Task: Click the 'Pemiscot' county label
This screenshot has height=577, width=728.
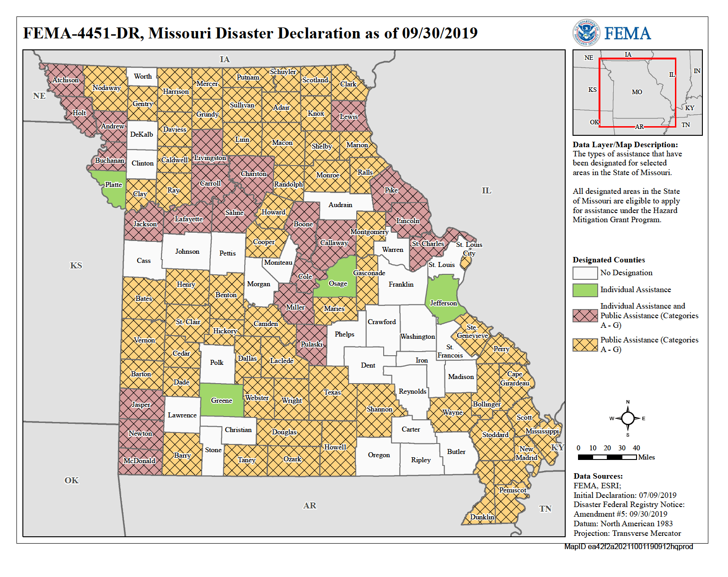Action: [x=513, y=490]
